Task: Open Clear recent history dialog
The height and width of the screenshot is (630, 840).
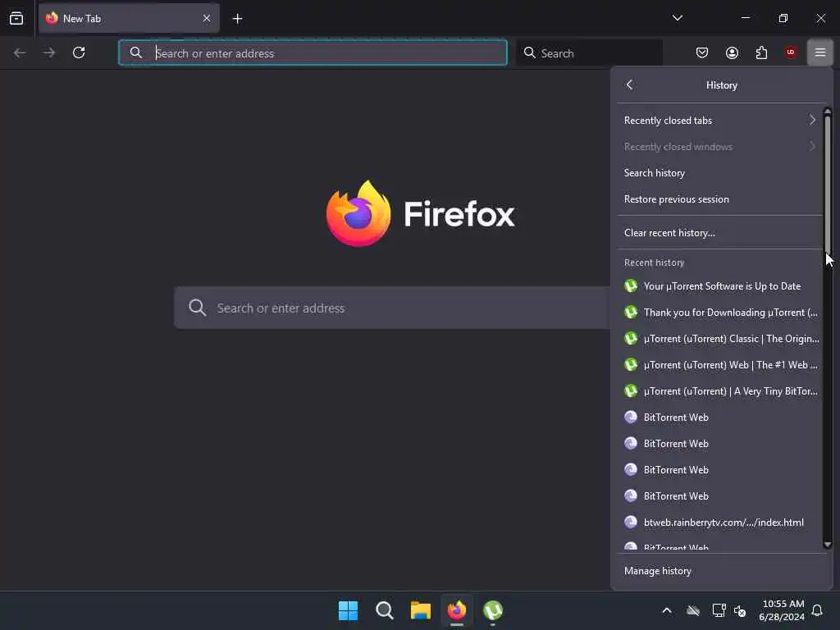Action: 720,232
